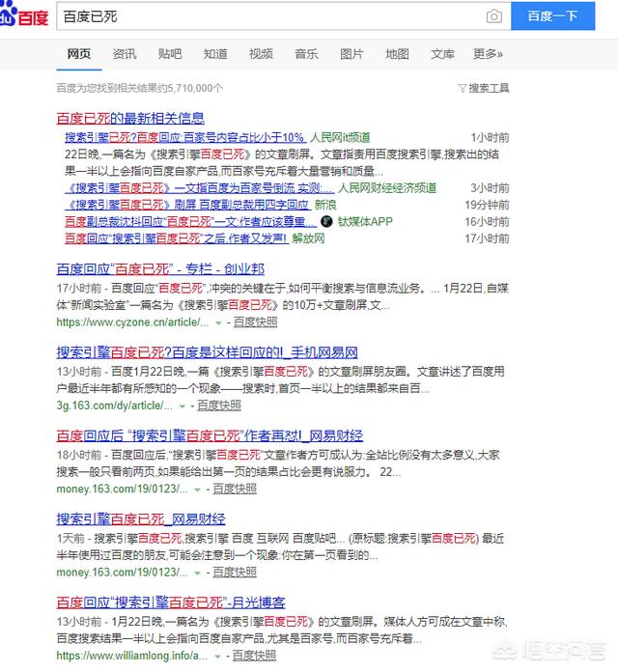This screenshot has height=672, width=618.
Task: Click the Baidu logo
Action: pyautogui.click(x=23, y=15)
